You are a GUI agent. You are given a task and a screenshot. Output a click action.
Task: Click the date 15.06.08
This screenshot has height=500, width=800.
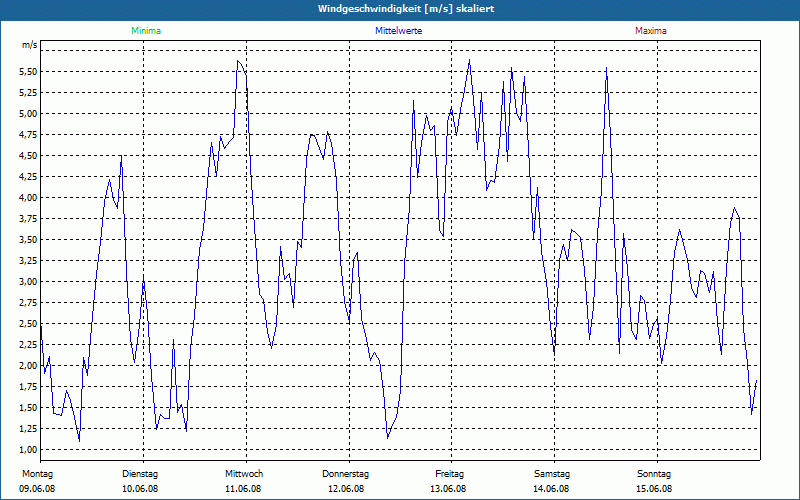pyautogui.click(x=654, y=489)
